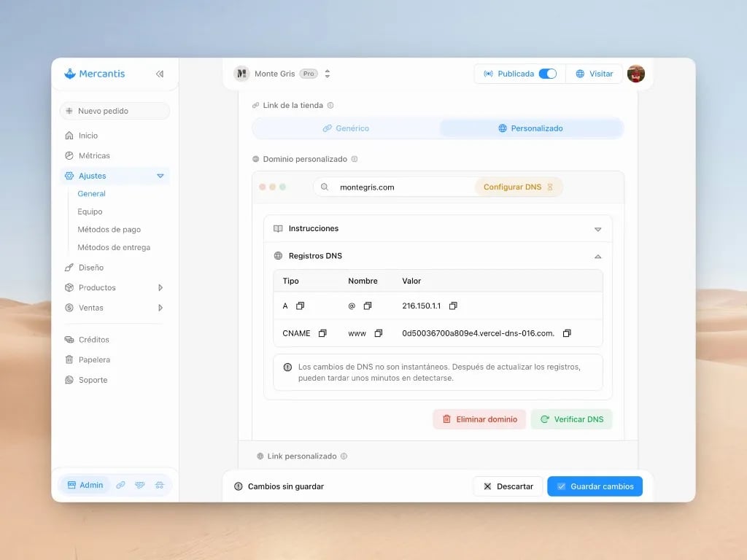The image size is (747, 560).
Task: Open info tooltip for Link de la tienda
Action: (330, 105)
